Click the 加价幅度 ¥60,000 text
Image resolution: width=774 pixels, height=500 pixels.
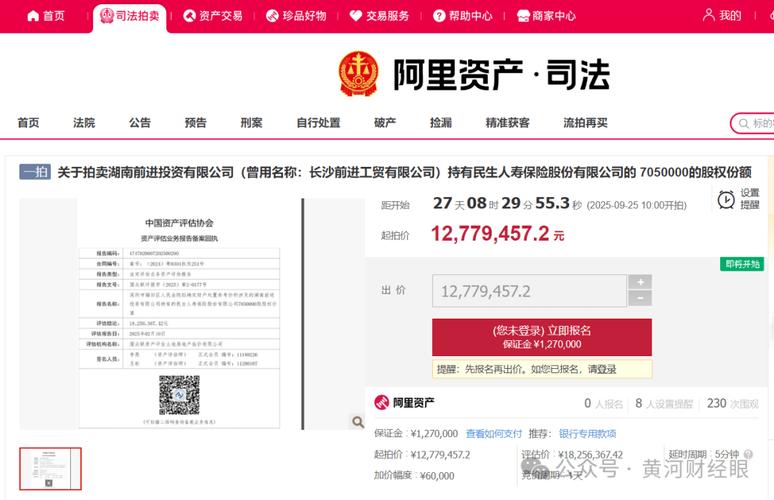point(414,476)
